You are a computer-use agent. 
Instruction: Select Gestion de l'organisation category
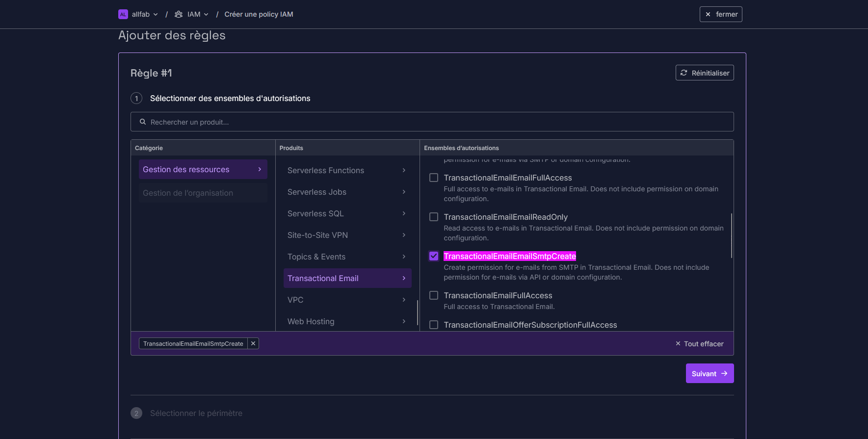(203, 193)
